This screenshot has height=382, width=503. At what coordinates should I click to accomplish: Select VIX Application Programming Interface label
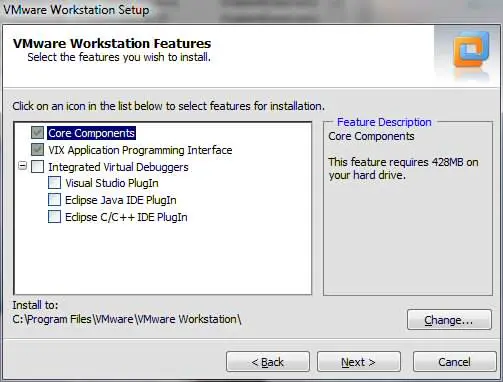[x=140, y=150]
